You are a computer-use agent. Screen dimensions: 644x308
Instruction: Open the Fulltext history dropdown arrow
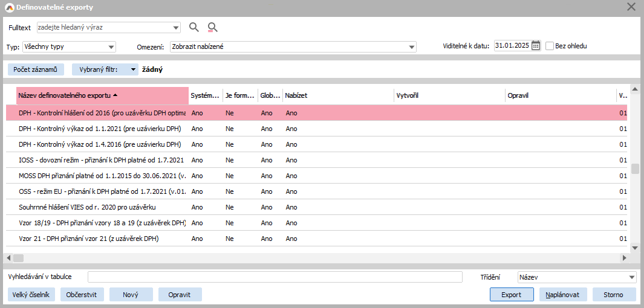coord(176,27)
